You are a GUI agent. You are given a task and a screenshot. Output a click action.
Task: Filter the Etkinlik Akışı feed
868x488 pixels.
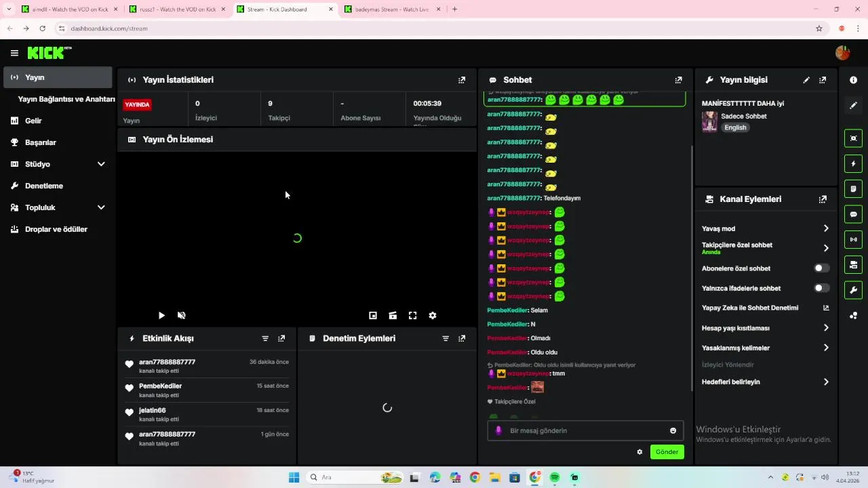(265, 338)
